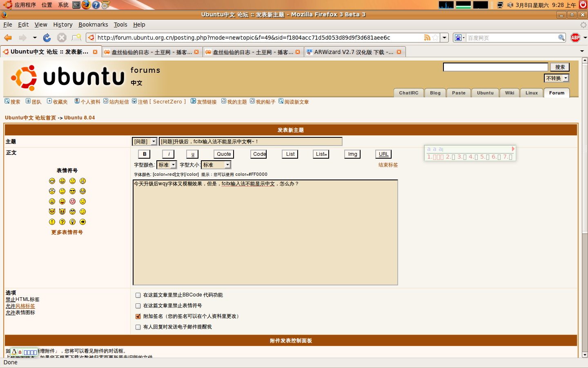Insert the red-faced embarrassed emoticon
This screenshot has width=588, height=368.
[72, 201]
